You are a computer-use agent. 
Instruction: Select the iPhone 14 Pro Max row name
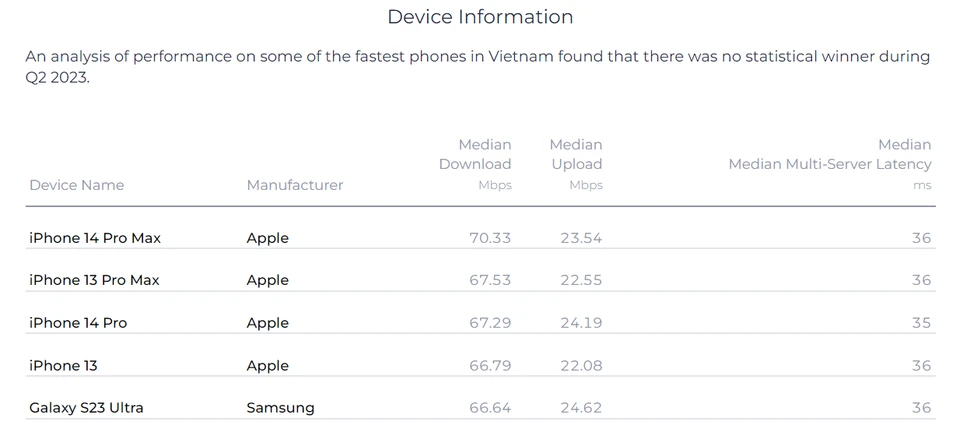(x=95, y=238)
